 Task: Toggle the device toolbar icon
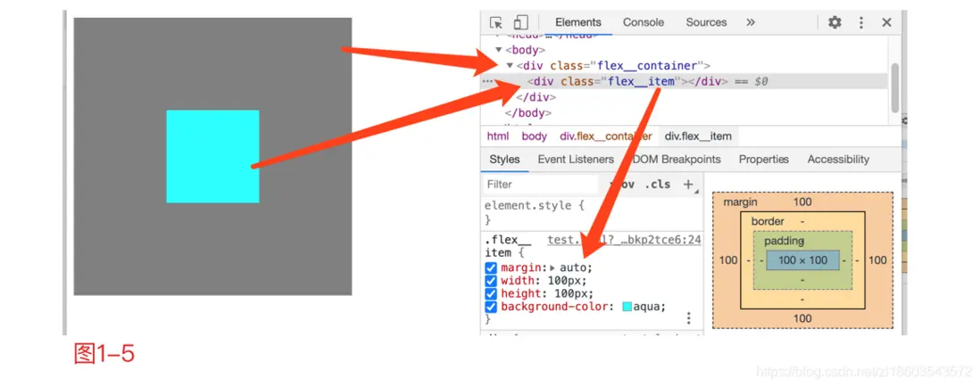520,22
